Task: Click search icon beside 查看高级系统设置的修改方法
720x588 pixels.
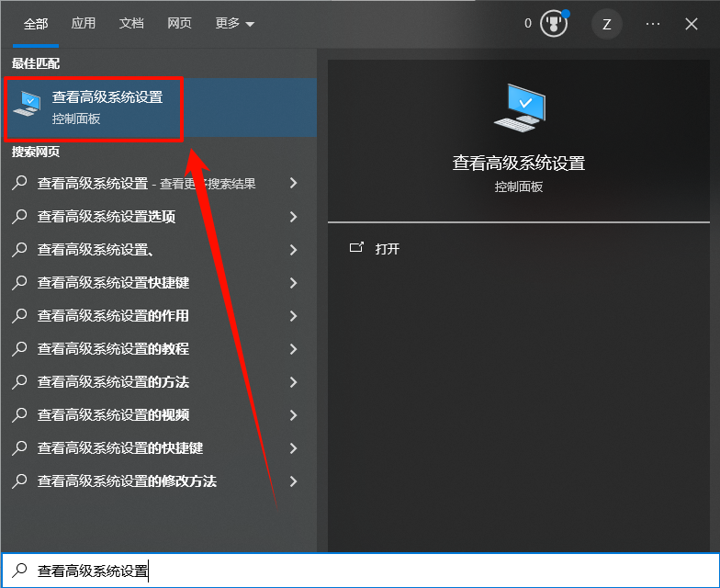Action: pyautogui.click(x=19, y=481)
